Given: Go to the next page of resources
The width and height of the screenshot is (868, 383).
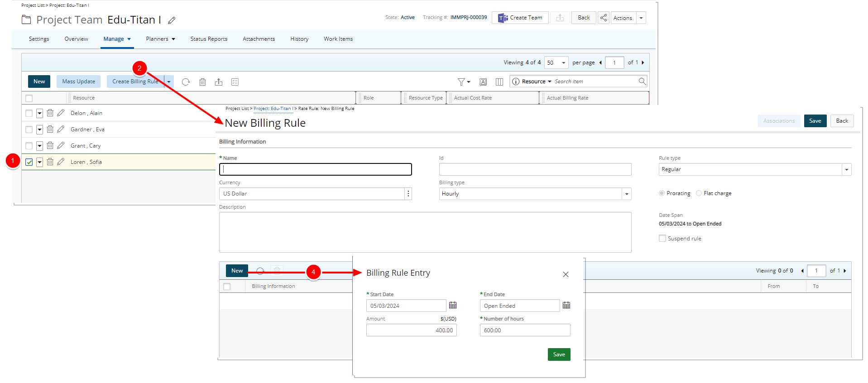Looking at the screenshot, I should coord(643,62).
